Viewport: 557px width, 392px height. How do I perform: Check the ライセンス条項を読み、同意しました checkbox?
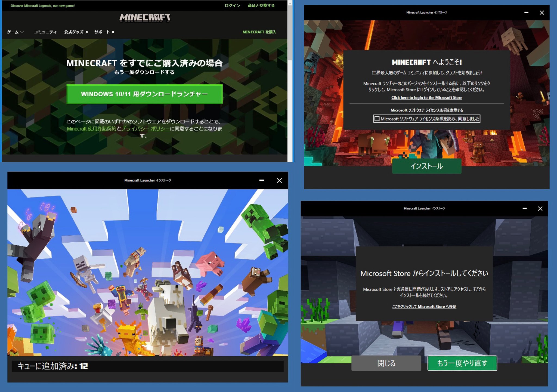click(377, 119)
